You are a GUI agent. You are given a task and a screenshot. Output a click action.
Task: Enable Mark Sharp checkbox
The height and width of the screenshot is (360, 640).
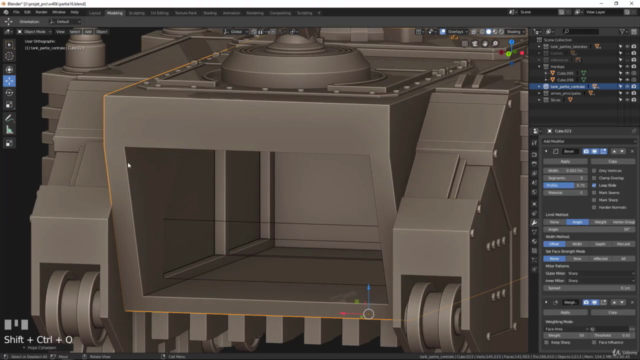[x=594, y=200]
